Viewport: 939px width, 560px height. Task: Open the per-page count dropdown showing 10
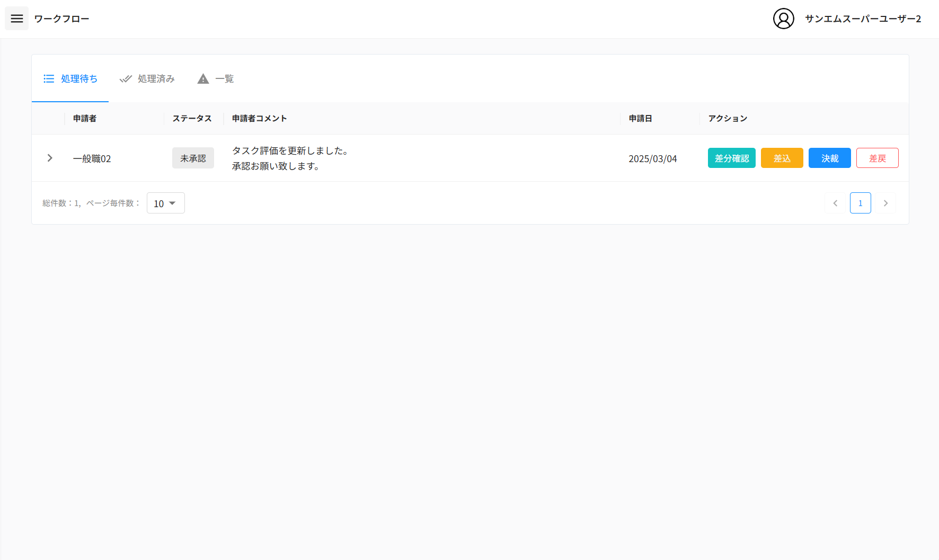tap(166, 203)
